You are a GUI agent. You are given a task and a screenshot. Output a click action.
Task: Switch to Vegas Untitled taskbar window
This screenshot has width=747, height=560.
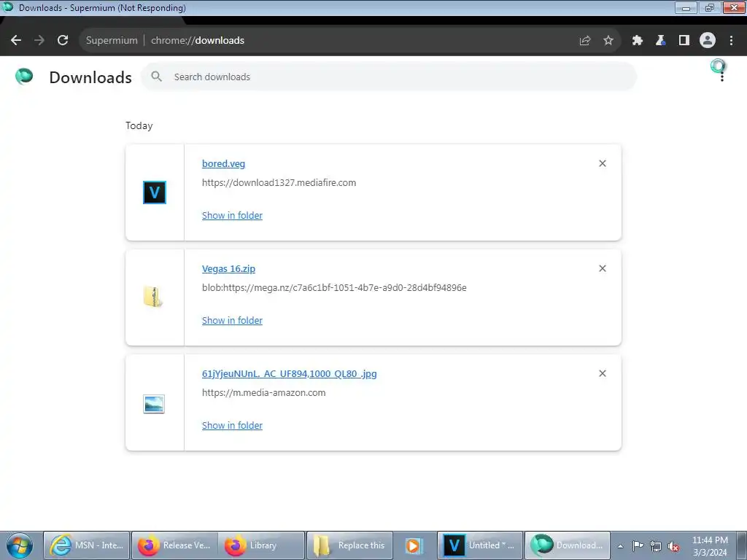point(480,545)
